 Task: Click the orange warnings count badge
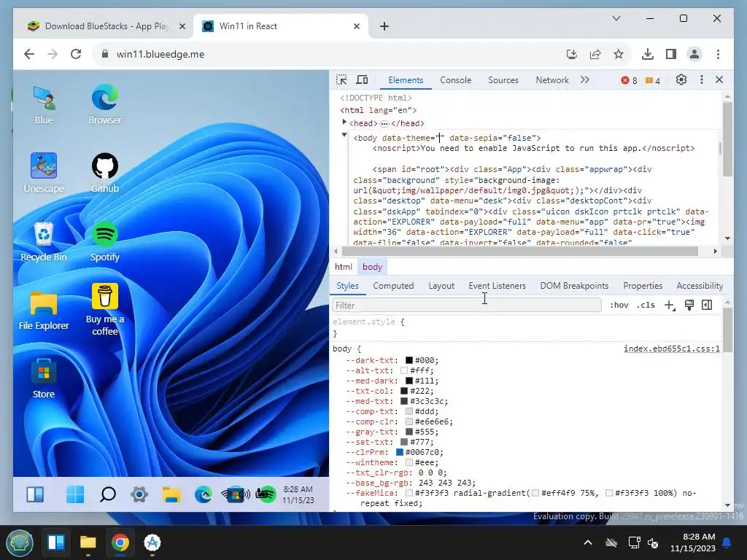[653, 80]
